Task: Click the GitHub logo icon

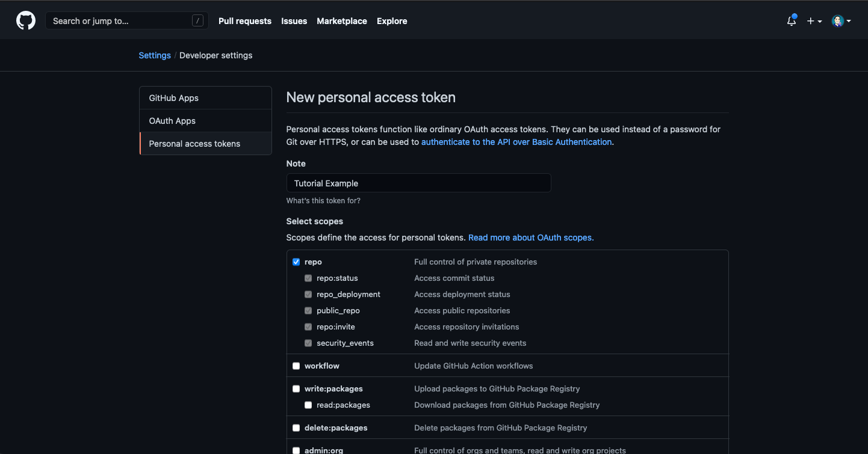Action: (x=26, y=21)
